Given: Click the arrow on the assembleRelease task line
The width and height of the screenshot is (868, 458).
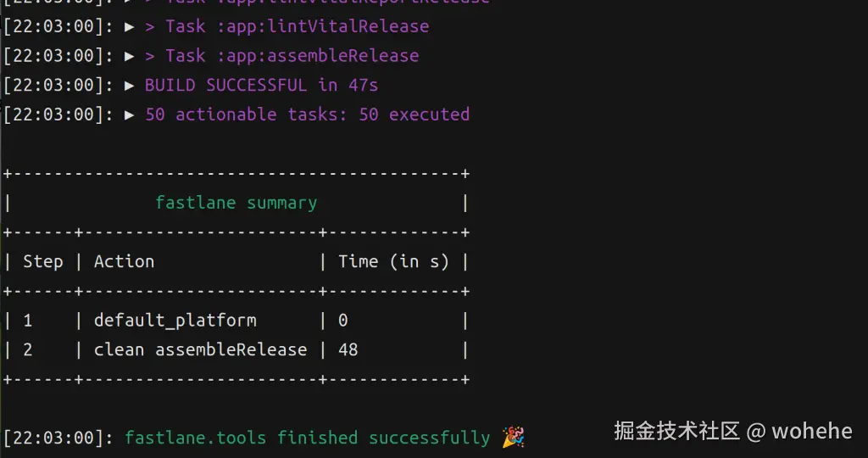Looking at the screenshot, I should coord(130,56).
